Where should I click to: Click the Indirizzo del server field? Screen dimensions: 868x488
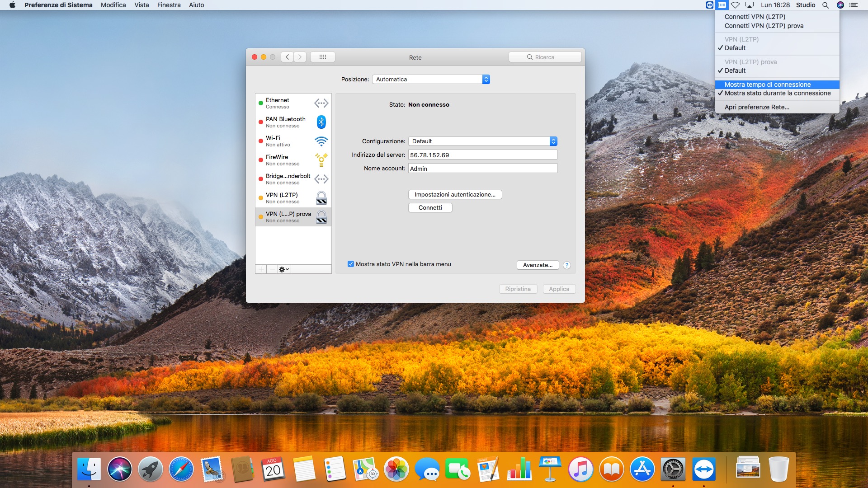pos(482,155)
